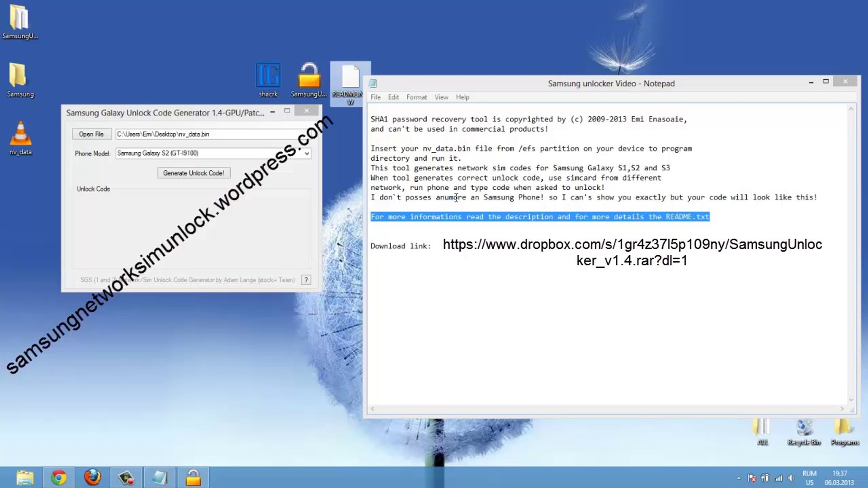Image resolution: width=868 pixels, height=488 pixels.
Task: Click the padlock unlocker taskbar icon
Action: point(193,477)
